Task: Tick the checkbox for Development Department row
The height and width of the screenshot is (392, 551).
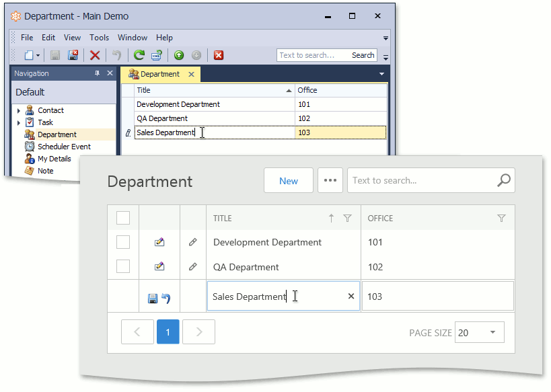Action: coord(123,242)
